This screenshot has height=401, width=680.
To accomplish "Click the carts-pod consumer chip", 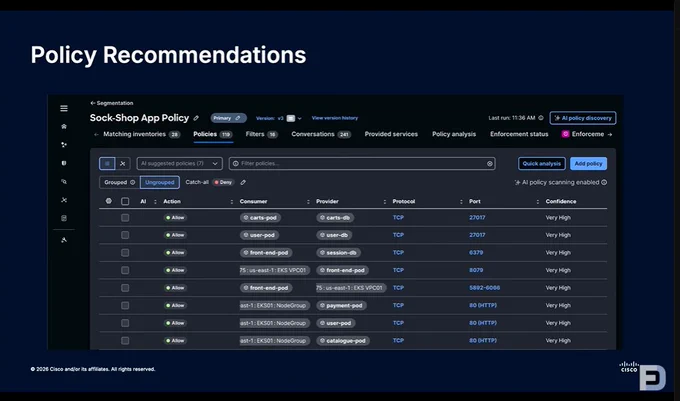I will 260,218.
